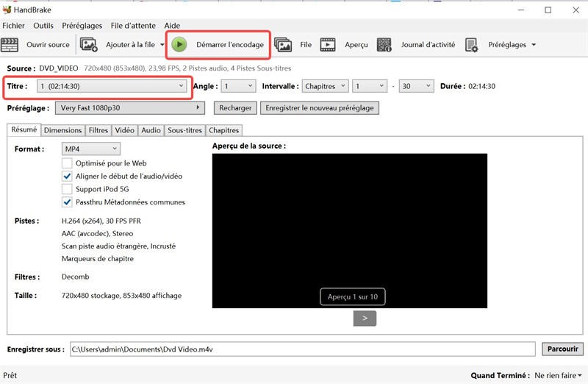The height and width of the screenshot is (384, 588).
Task: Click the Recharger button
Action: (235, 107)
